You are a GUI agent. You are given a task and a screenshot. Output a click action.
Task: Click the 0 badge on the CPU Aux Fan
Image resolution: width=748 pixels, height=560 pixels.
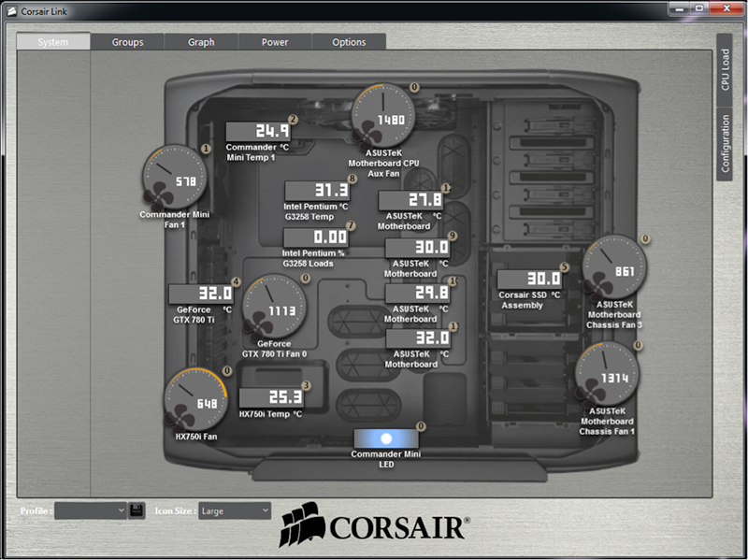(x=414, y=87)
